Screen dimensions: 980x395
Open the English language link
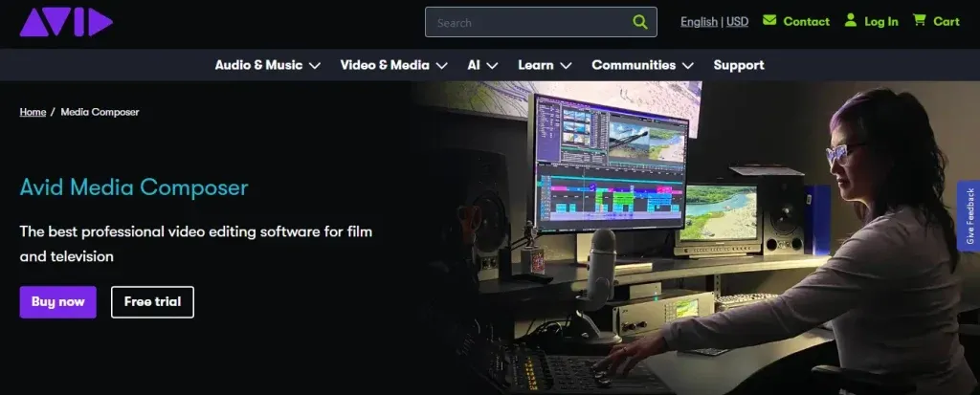[x=699, y=22]
